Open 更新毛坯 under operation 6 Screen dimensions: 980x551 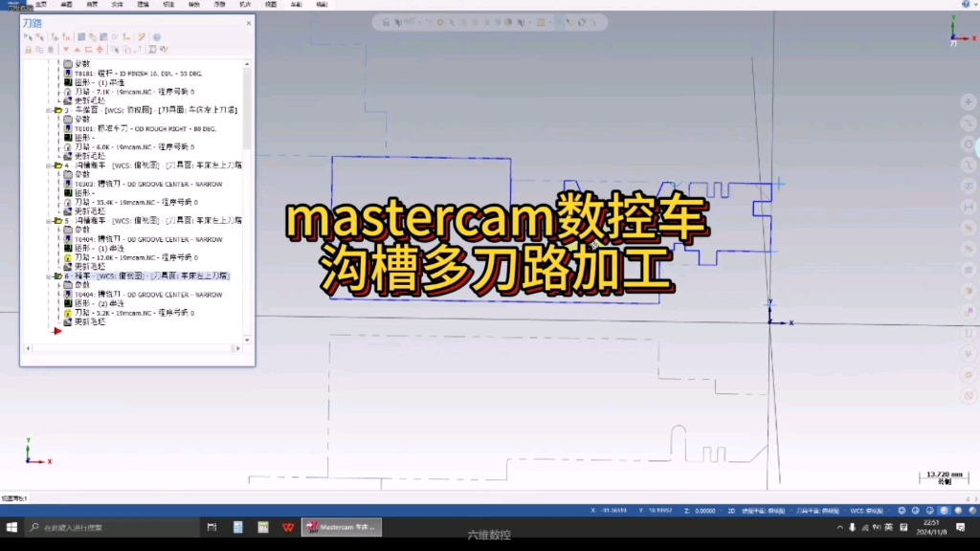tap(90, 321)
